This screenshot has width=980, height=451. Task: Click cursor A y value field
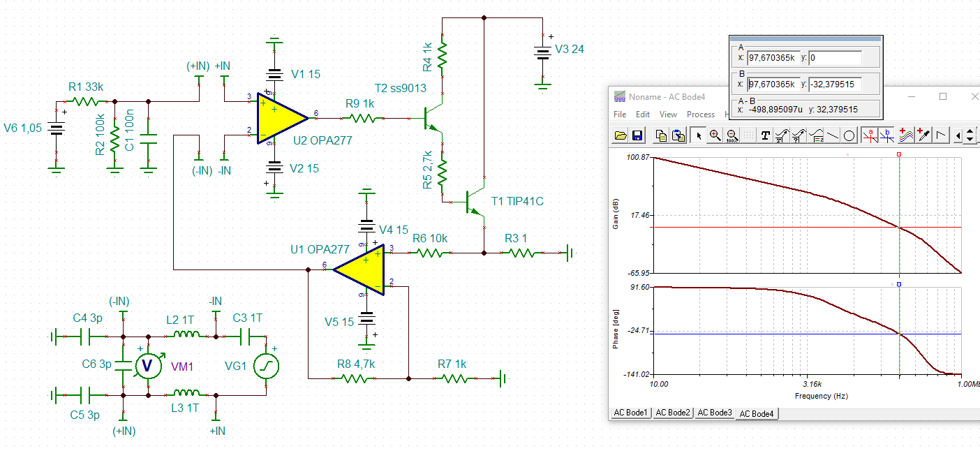coord(835,58)
